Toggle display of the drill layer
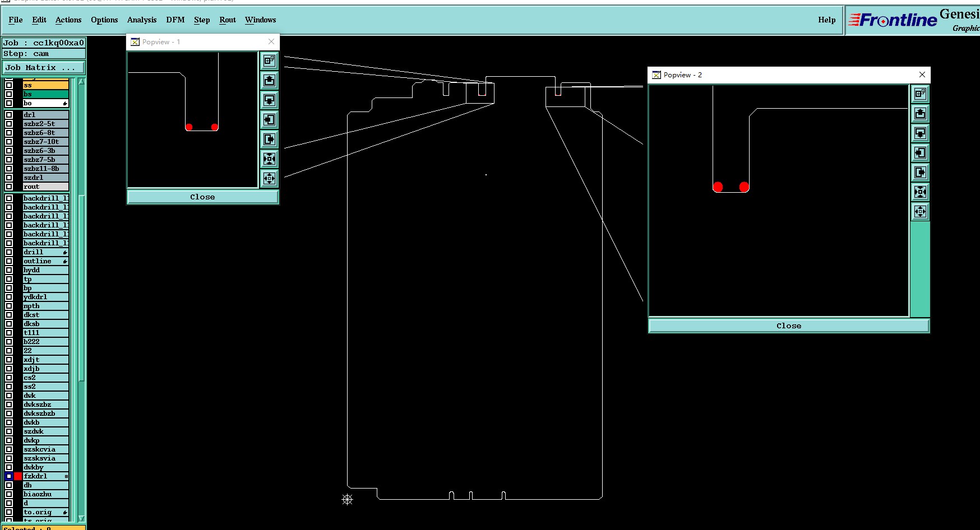Screen dimensions: 980x530 click(x=9, y=252)
